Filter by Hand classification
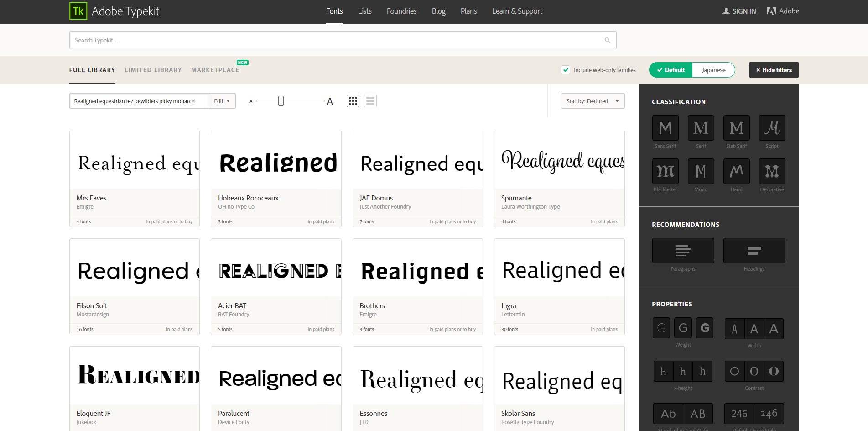 (737, 171)
